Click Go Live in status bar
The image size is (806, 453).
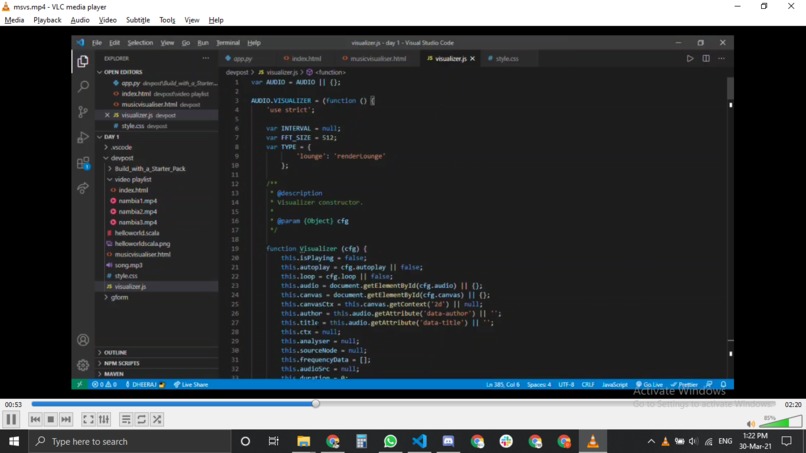[x=650, y=385]
